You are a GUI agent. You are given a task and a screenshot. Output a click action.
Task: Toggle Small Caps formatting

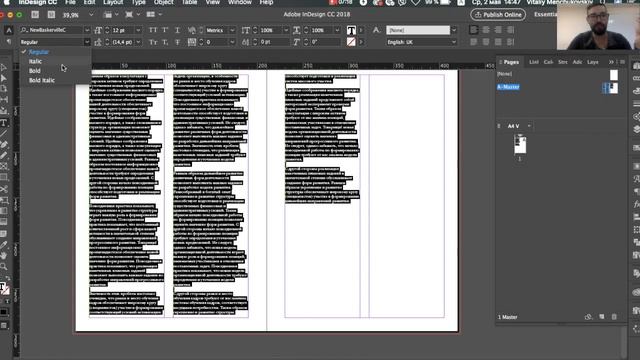pyautogui.click(x=153, y=42)
